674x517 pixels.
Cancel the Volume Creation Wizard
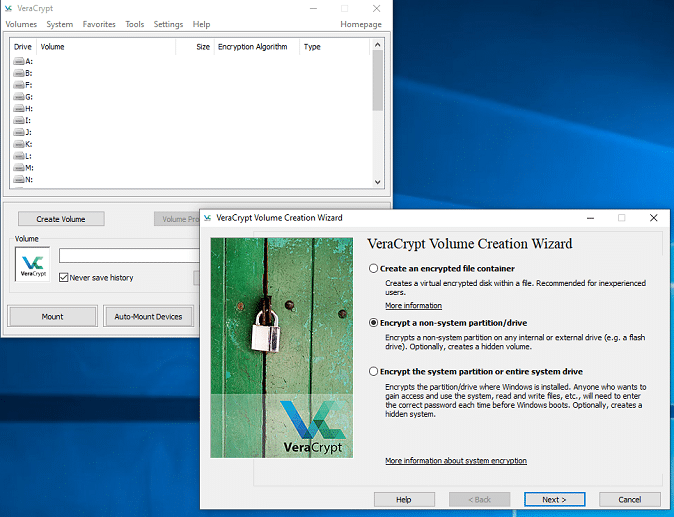pyautogui.click(x=630, y=499)
